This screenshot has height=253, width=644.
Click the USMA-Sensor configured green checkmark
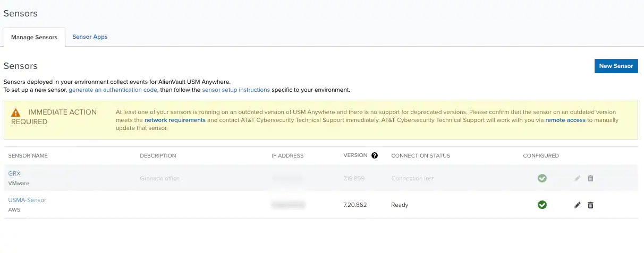pos(542,205)
